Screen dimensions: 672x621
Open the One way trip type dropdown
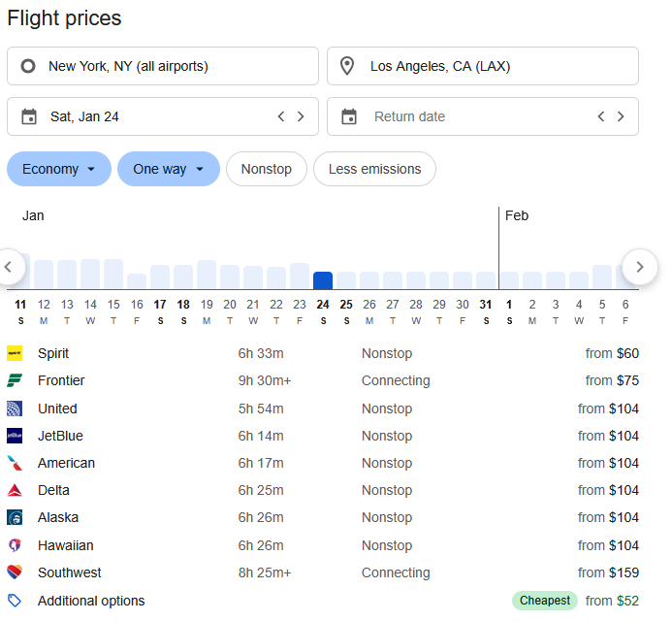(x=169, y=169)
